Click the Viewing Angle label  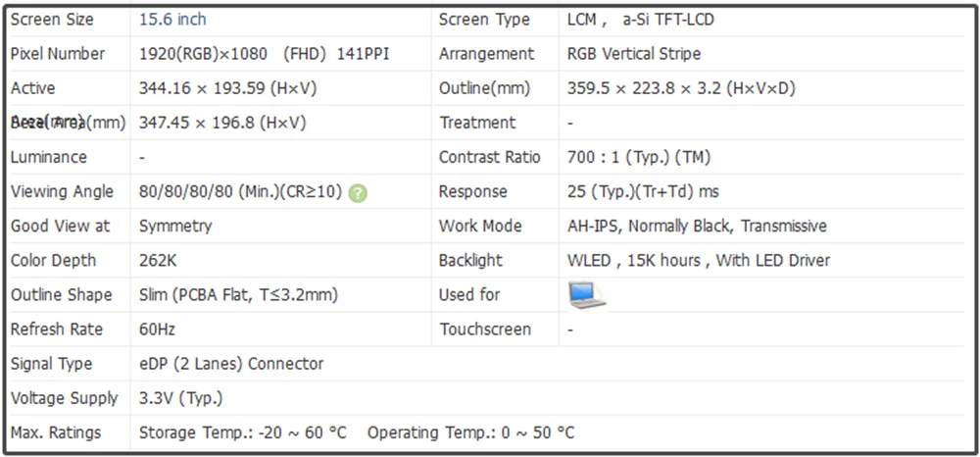(x=62, y=191)
